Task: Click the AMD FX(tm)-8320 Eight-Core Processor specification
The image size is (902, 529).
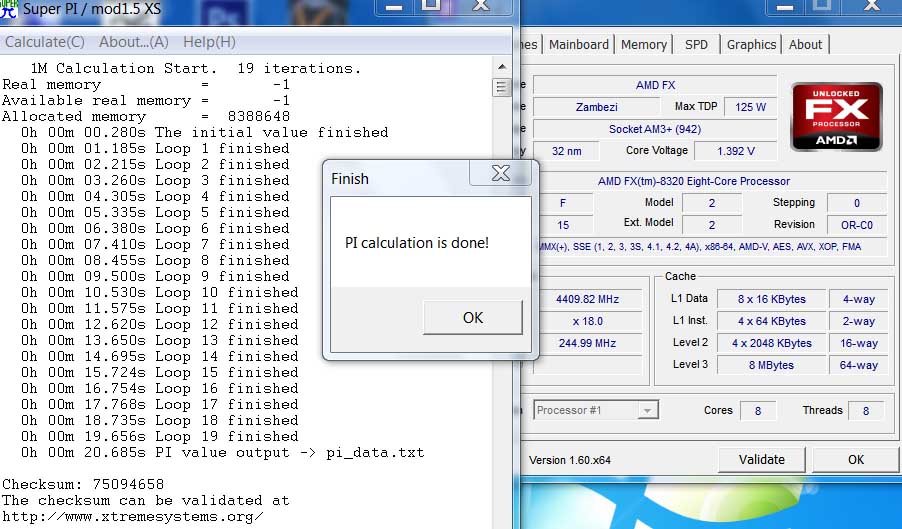Action: pos(694,181)
